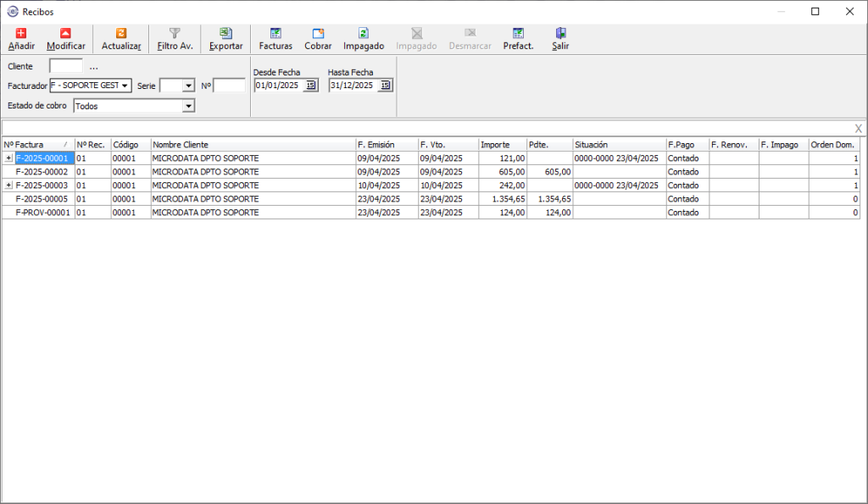Click the Modificar toolbar icon
Image resolution: width=868 pixels, height=504 pixels.
pyautogui.click(x=65, y=34)
